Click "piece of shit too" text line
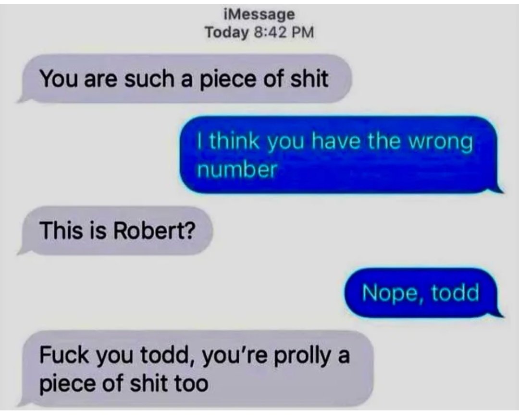The image size is (519, 420). [x=124, y=384]
